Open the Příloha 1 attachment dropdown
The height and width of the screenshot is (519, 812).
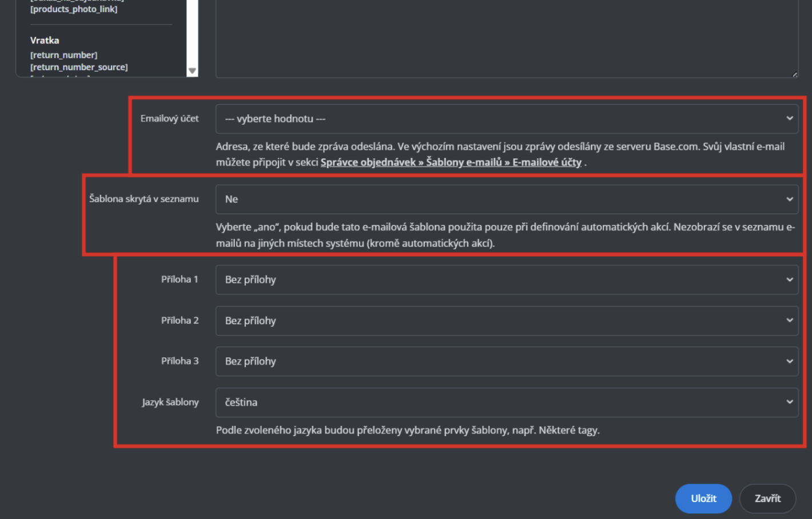click(506, 280)
